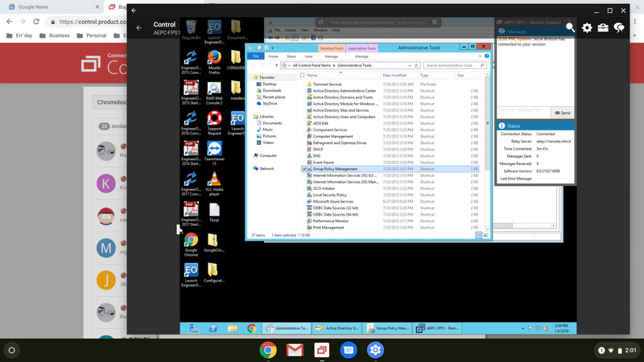Select Support Request lifebuoy desktop icon

point(214,123)
